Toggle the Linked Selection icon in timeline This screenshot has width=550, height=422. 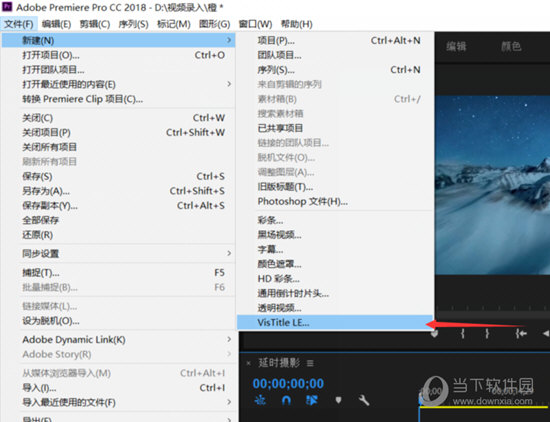(x=311, y=400)
